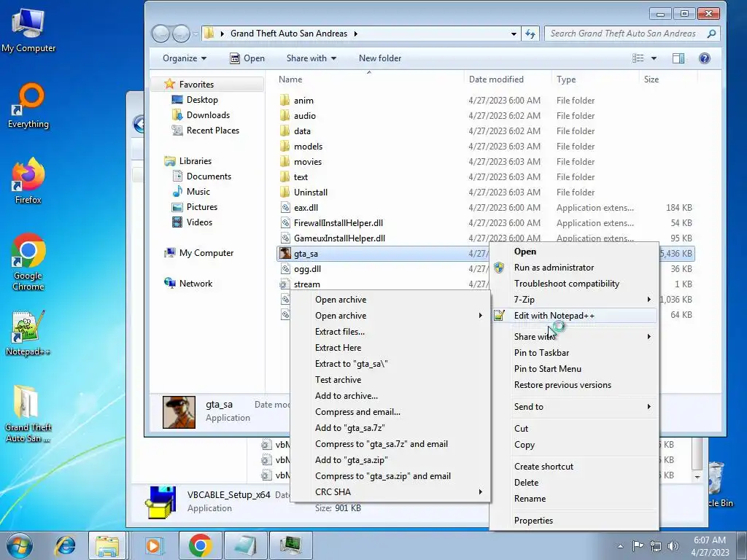Click the gta_sa application icon in file list
This screenshot has height=560, width=747.
[x=285, y=253]
